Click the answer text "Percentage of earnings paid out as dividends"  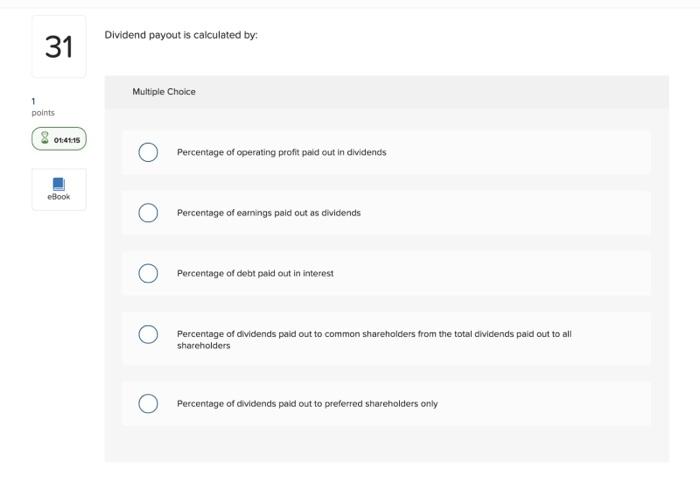click(x=268, y=213)
